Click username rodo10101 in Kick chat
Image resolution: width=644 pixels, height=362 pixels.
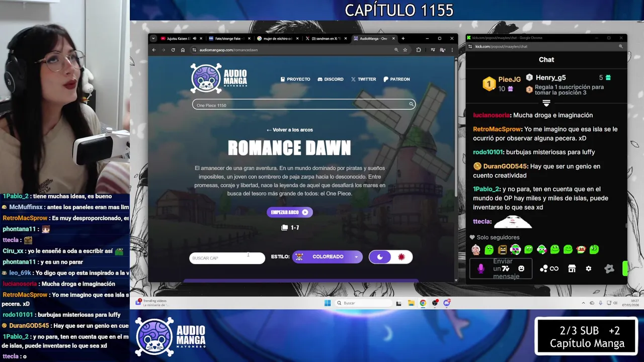[x=488, y=152]
